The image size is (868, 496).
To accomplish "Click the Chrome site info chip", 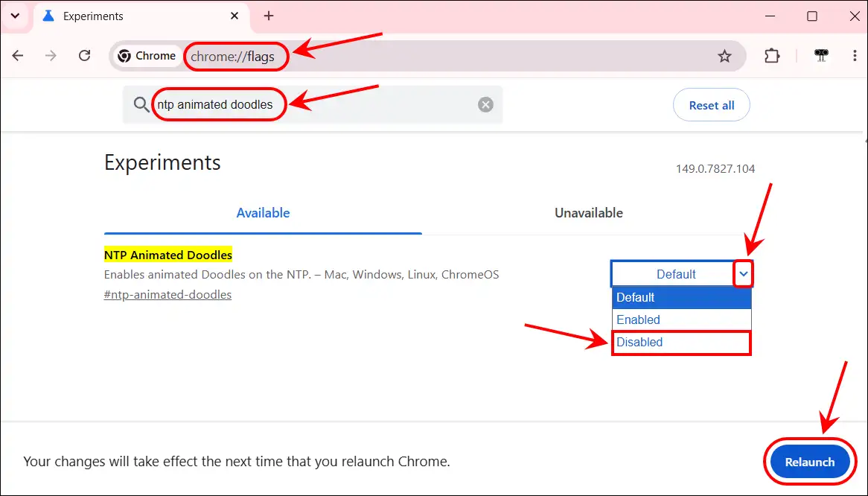I will (147, 56).
